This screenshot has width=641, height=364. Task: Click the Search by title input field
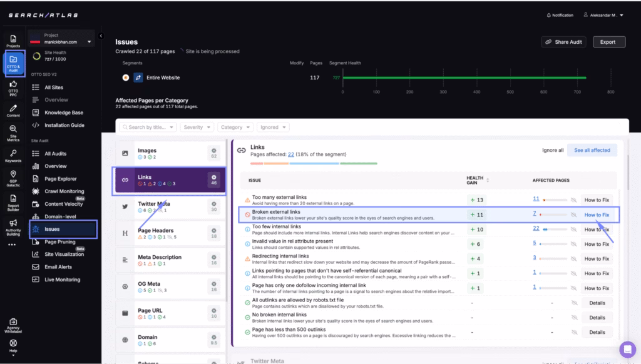point(148,127)
